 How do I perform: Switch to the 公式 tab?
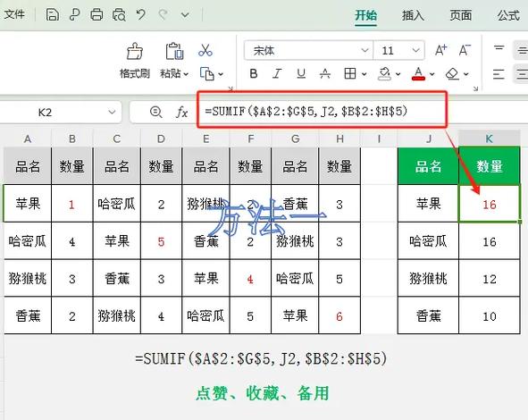coord(508,15)
